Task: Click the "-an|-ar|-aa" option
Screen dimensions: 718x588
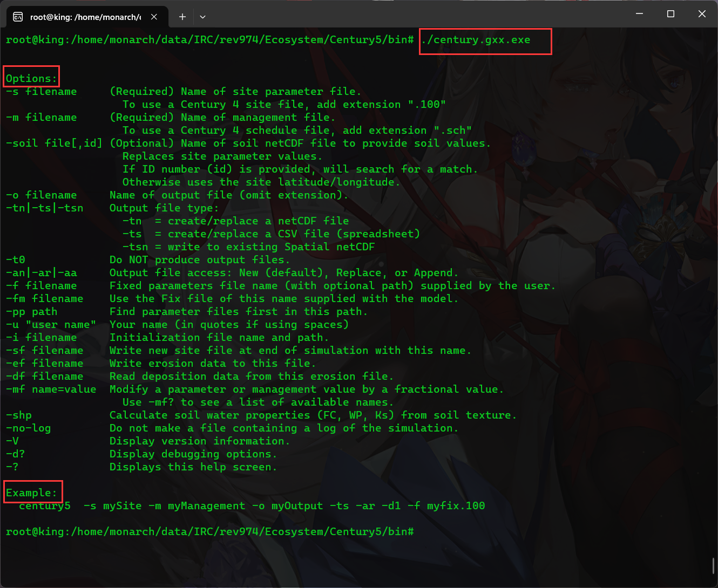Action: tap(42, 273)
